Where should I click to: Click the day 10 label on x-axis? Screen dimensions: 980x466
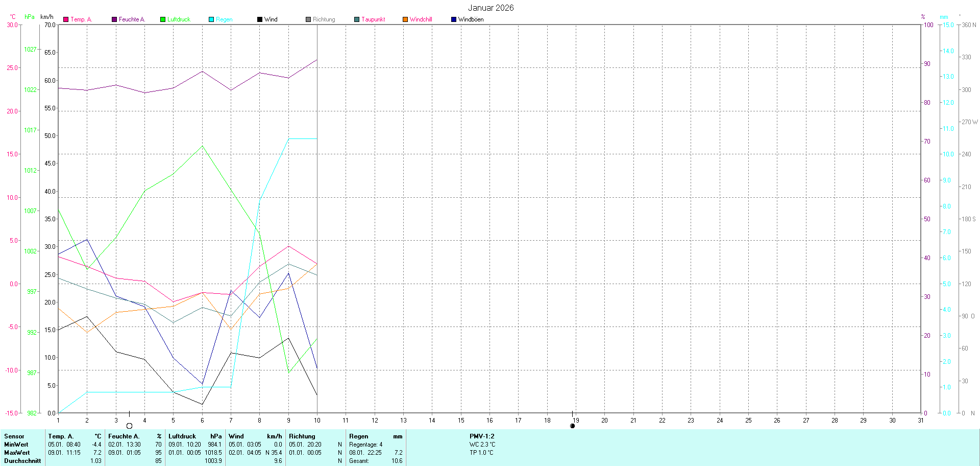317,421
